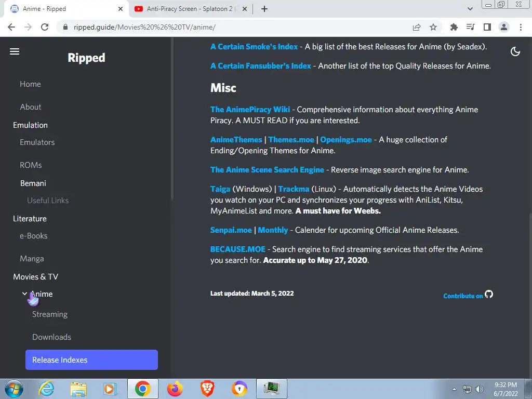Click the Ripped site title
The width and height of the screenshot is (532, 399).
coord(87,58)
